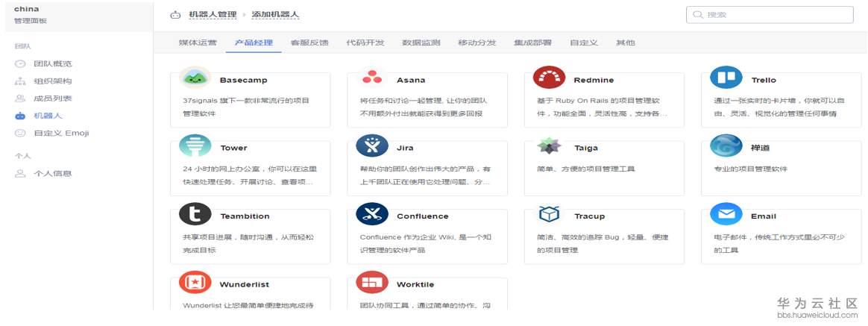The height and width of the screenshot is (326, 868).
Task: Switch to the 其他 tab
Action: 626,43
